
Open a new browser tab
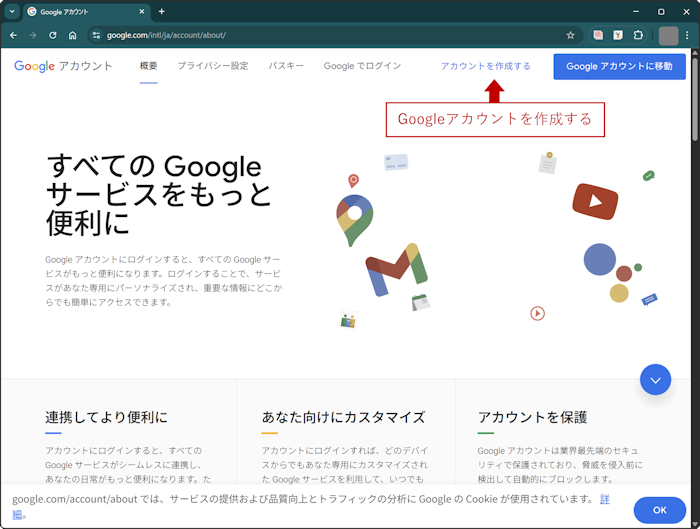[162, 11]
